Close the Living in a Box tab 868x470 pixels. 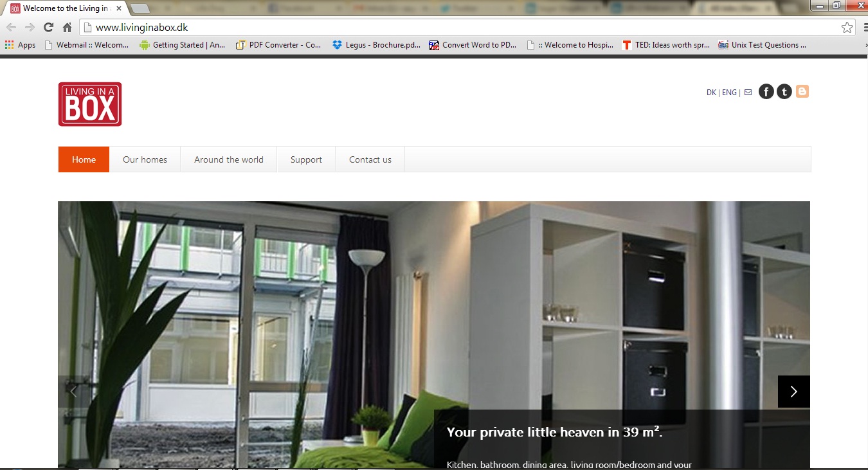point(119,9)
